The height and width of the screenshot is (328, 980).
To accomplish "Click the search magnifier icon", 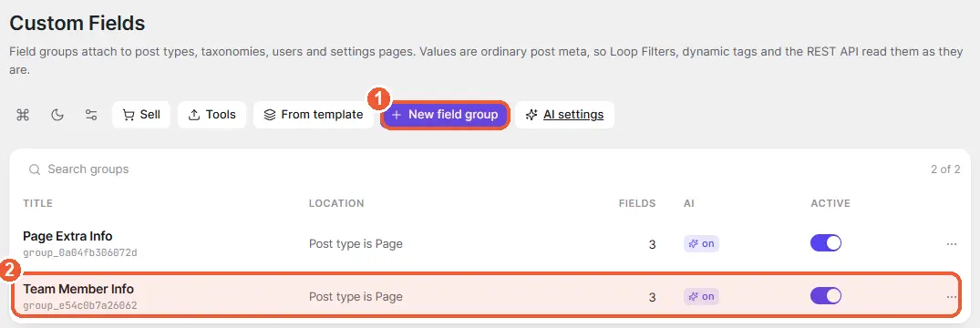I will tap(35, 169).
